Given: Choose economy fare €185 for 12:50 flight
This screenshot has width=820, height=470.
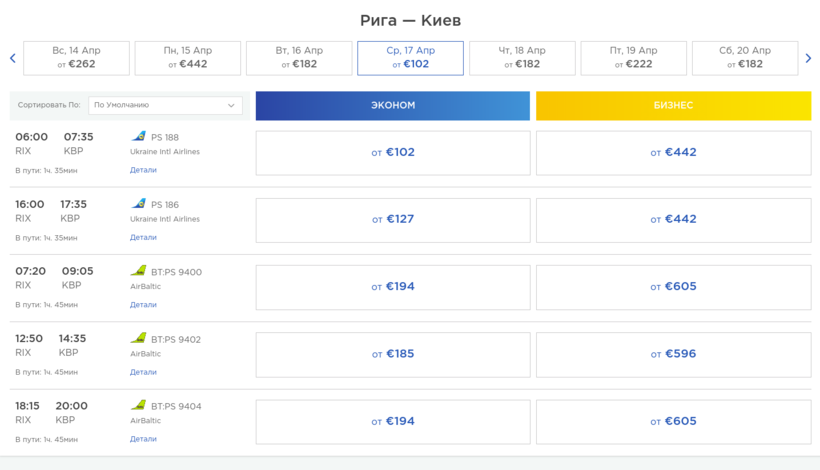Looking at the screenshot, I should pos(392,354).
